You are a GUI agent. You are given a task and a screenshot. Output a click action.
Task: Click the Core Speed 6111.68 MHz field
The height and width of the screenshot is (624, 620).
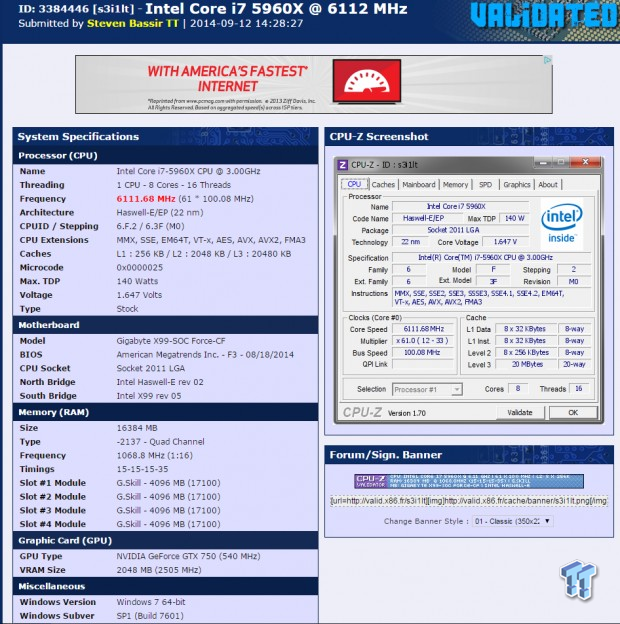pyautogui.click(x=423, y=329)
